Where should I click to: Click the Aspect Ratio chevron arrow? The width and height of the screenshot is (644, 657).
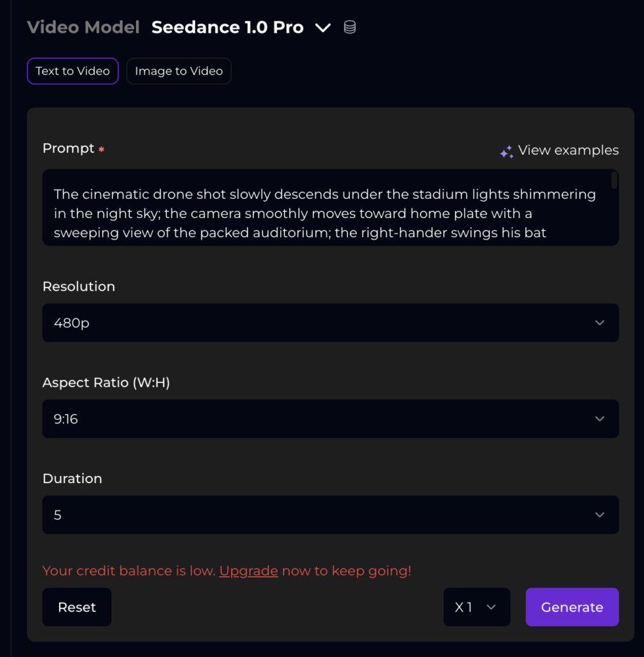click(600, 418)
